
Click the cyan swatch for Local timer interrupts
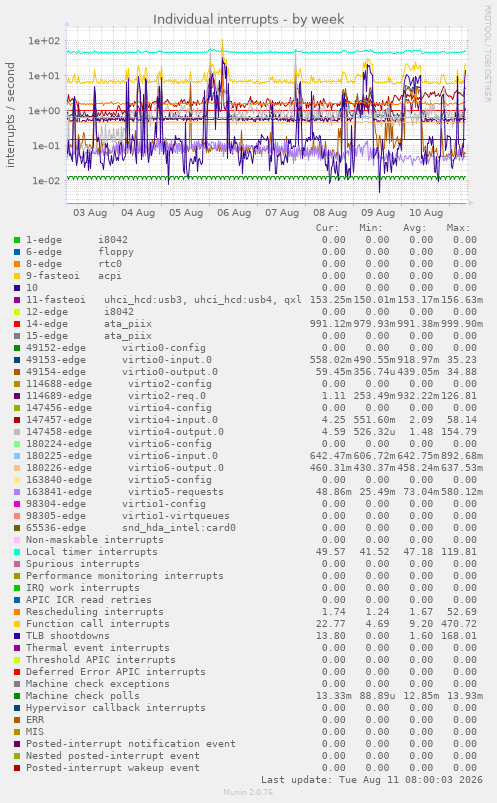(x=17, y=552)
